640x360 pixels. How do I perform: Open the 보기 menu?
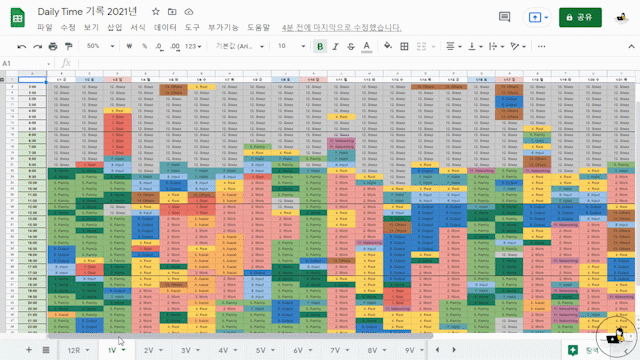pos(91,27)
